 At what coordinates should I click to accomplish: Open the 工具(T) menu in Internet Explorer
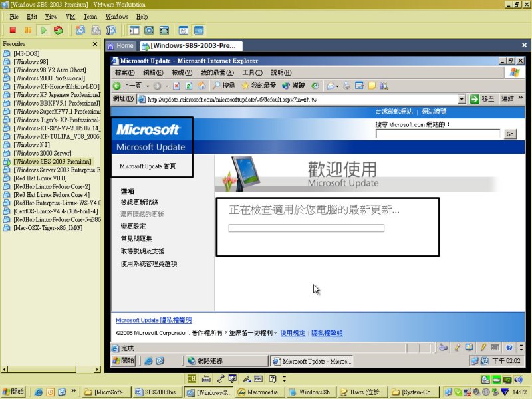(x=253, y=72)
